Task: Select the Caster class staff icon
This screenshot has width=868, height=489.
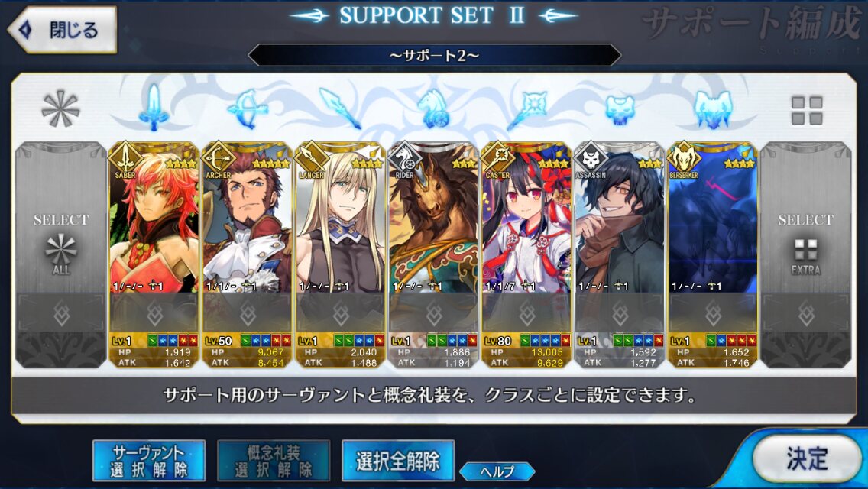Action: 526,108
